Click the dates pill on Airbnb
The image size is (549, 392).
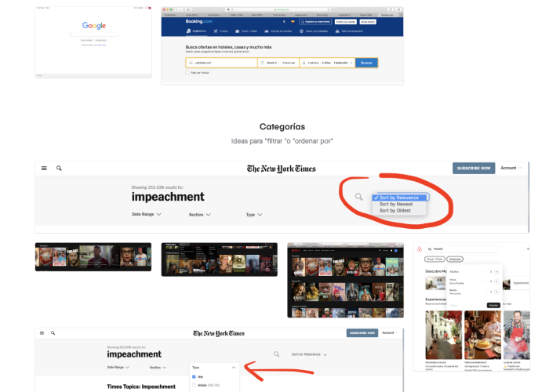pos(434,260)
